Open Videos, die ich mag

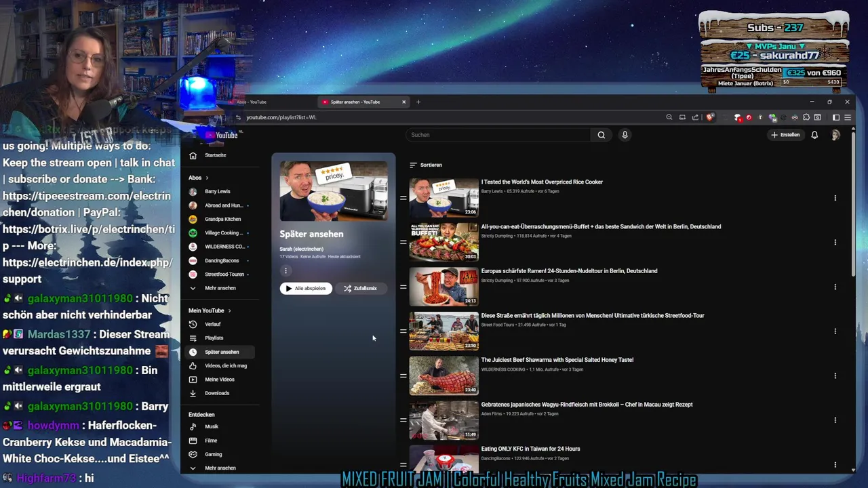pos(220,365)
